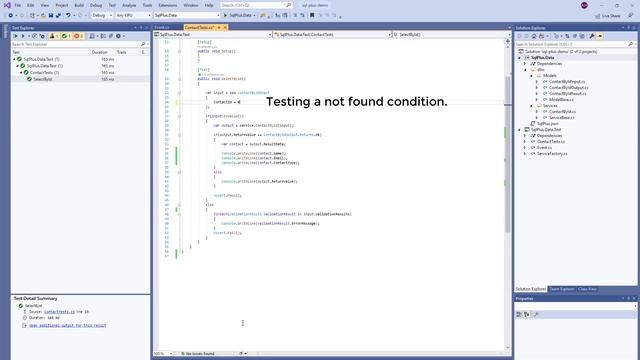Image resolution: width=640 pixels, height=360 pixels.
Task: Click the Categorized icon in the Properties panel
Action: tap(519, 314)
